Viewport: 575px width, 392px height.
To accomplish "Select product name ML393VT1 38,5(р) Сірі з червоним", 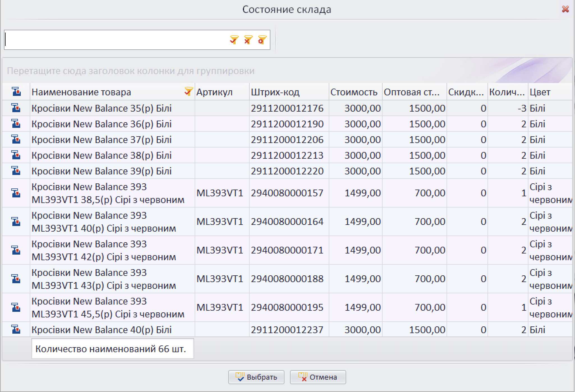I will pyautogui.click(x=108, y=193).
